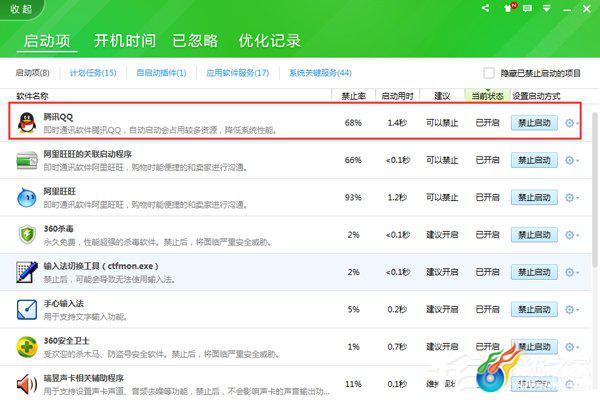Open the feedback message icon in title bar
This screenshot has width=600, height=400.
527,8
